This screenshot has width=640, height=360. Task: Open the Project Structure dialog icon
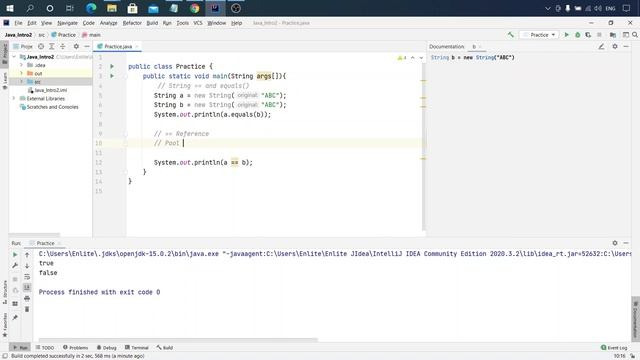613,35
